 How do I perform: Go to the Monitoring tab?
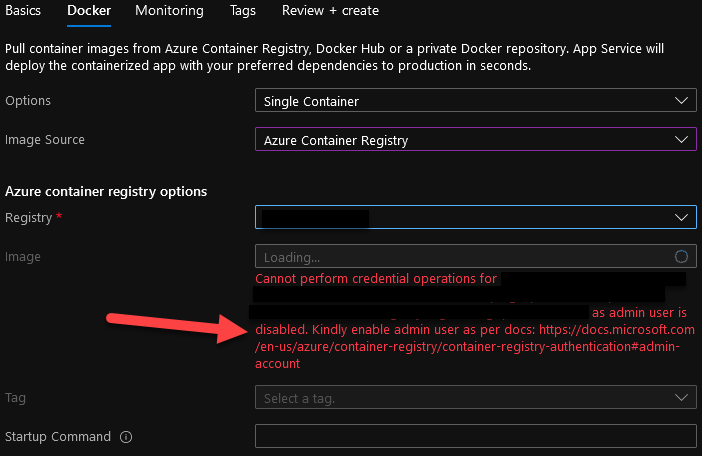point(169,11)
